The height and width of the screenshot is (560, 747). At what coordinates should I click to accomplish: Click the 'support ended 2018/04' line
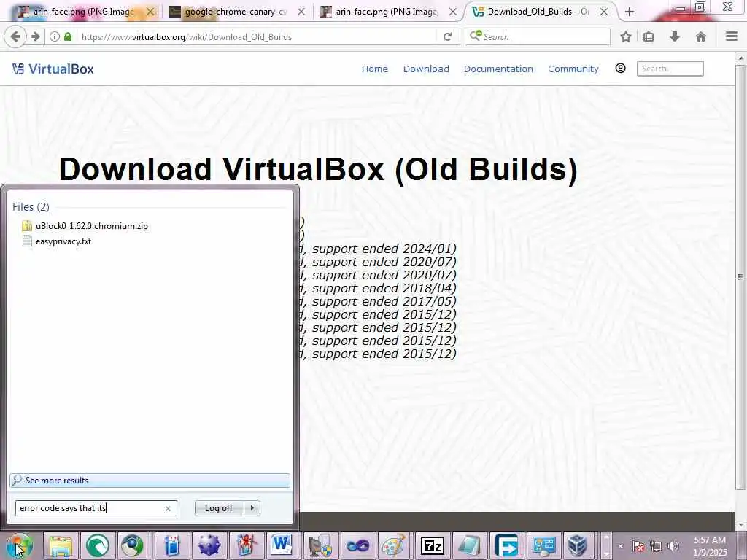384,288
